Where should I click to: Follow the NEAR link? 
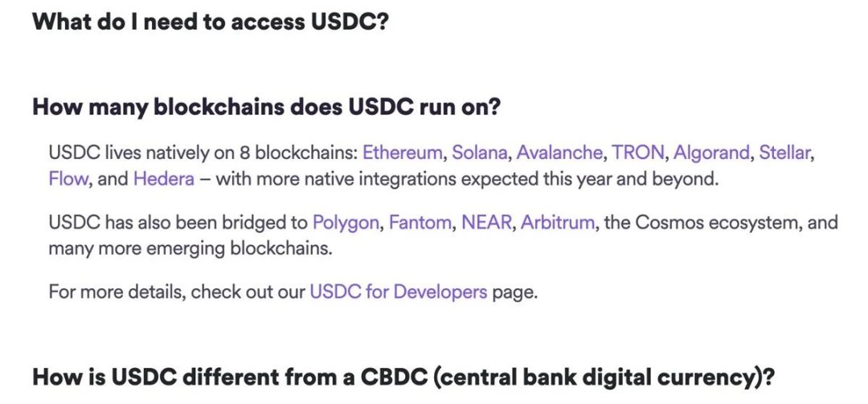coord(486,222)
